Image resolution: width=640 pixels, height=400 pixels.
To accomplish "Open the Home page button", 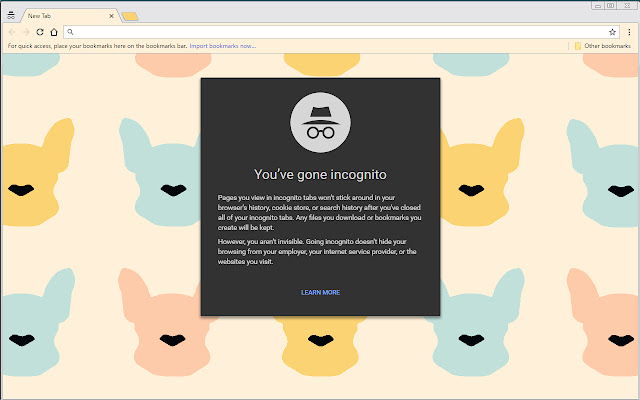I will pyautogui.click(x=54, y=32).
